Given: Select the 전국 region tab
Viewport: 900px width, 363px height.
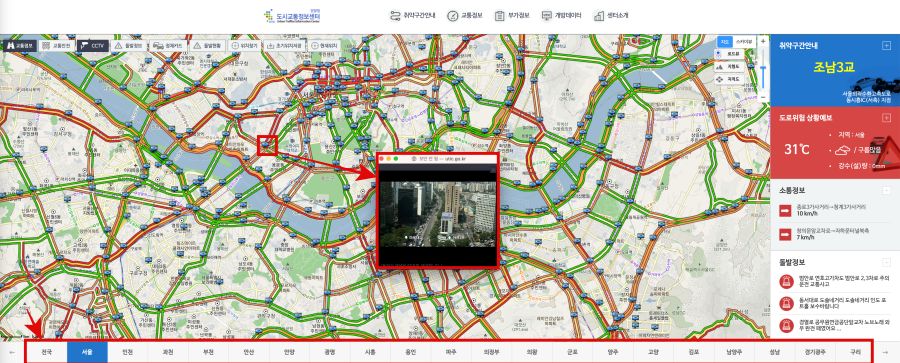Looking at the screenshot, I should (x=45, y=352).
